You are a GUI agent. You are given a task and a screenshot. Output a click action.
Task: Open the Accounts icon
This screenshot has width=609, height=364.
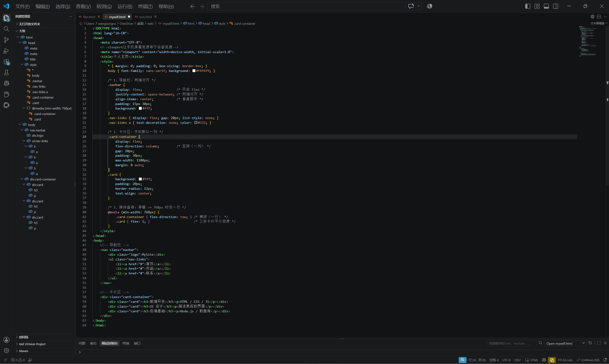(6, 340)
